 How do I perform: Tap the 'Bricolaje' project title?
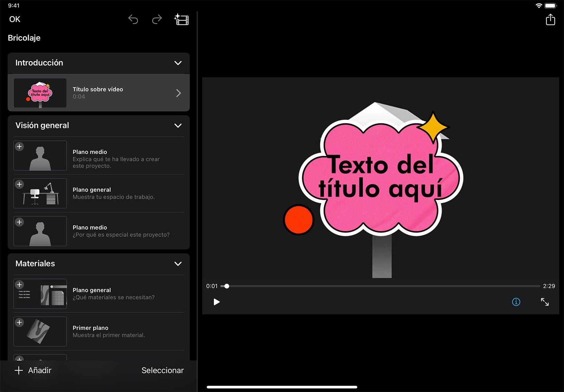tap(24, 38)
